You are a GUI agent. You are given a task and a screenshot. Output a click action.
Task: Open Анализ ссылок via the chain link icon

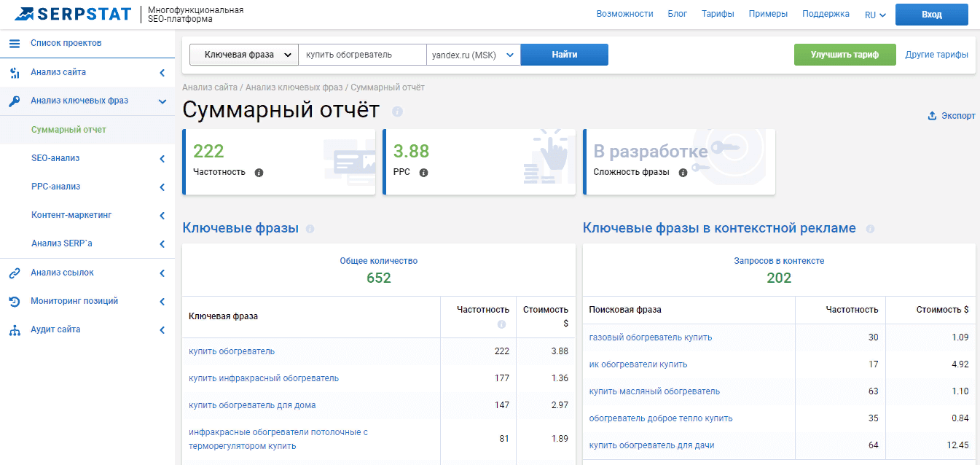pyautogui.click(x=13, y=272)
